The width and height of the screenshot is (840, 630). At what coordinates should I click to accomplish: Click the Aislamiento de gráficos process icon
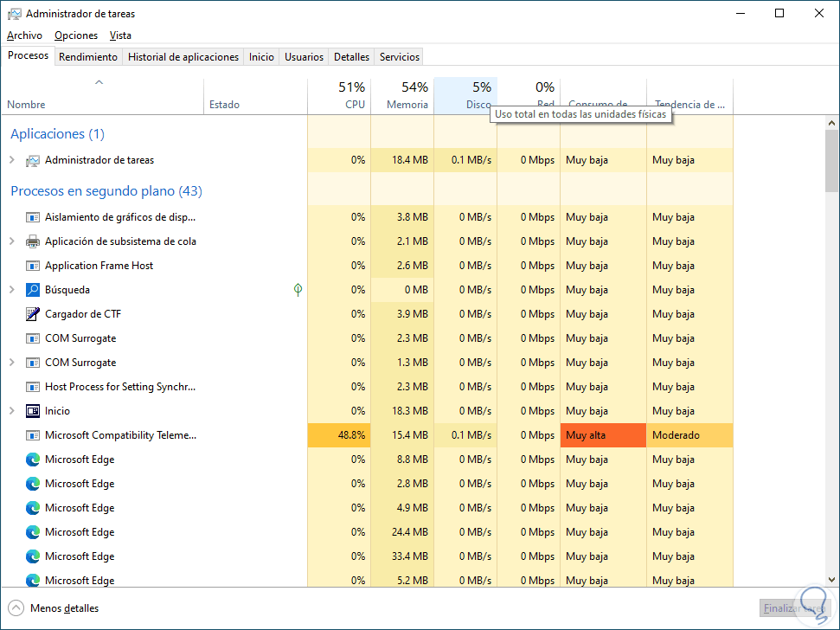pyautogui.click(x=33, y=217)
